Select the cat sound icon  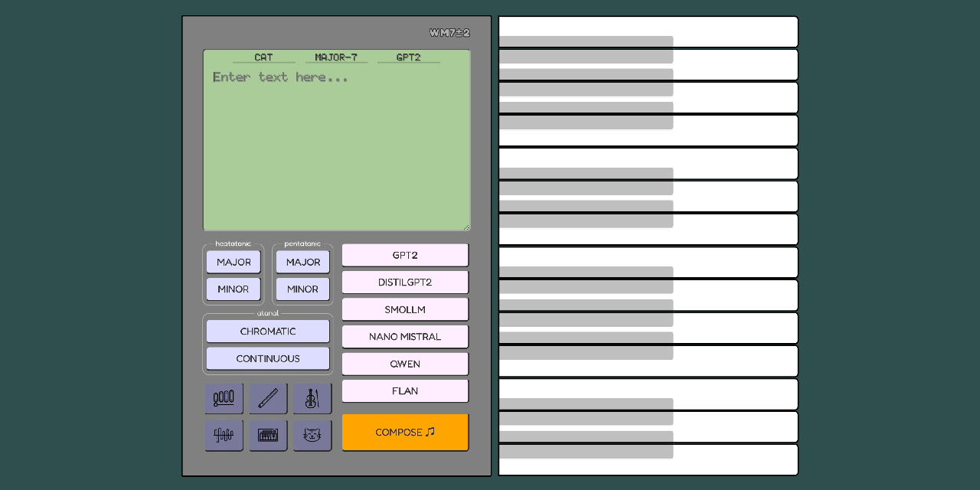[x=312, y=435]
